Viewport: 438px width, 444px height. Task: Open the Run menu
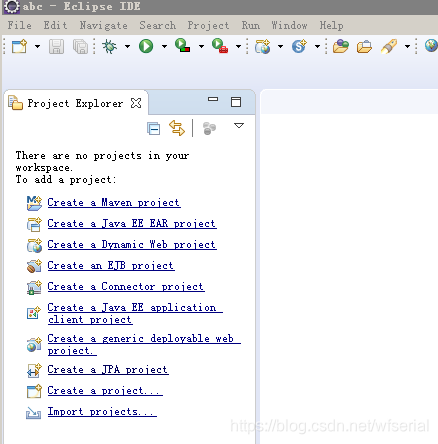coord(251,25)
